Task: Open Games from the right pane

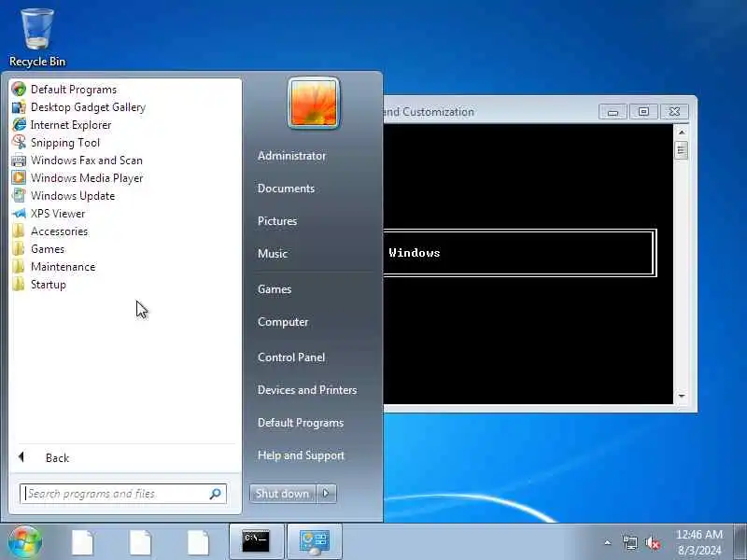Action: [275, 289]
